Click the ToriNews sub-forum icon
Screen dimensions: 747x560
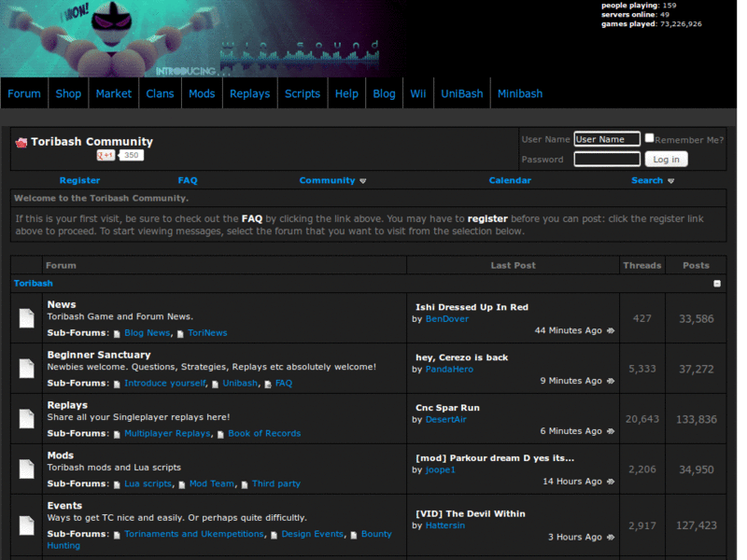coord(180,334)
